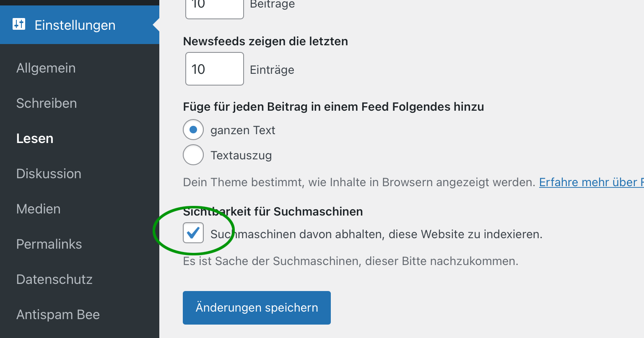Viewport: 644px width, 338px height.
Task: Click the 'Suchmaschinen davon abhalten' label text
Action: tap(377, 234)
